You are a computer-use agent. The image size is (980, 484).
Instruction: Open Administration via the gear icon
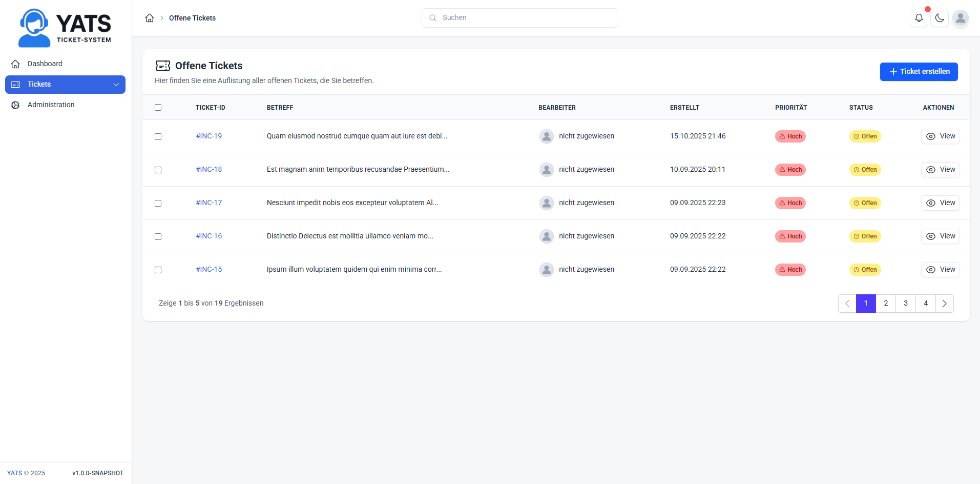(15, 105)
